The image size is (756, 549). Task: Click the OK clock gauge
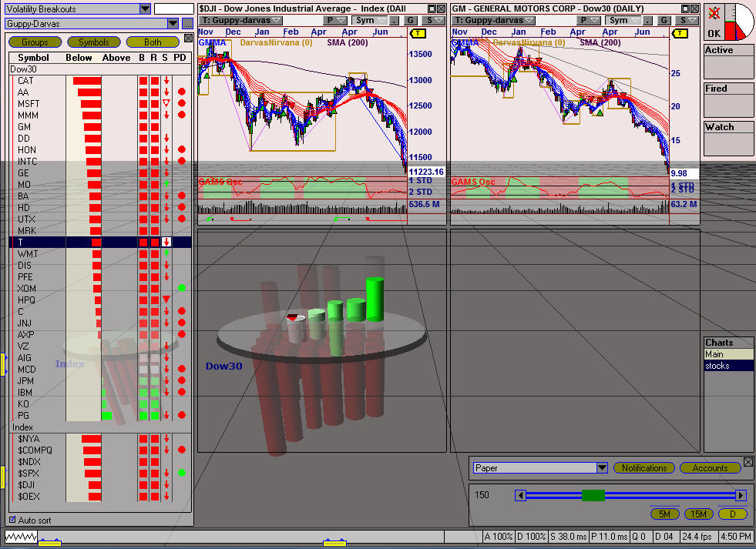tap(729, 22)
